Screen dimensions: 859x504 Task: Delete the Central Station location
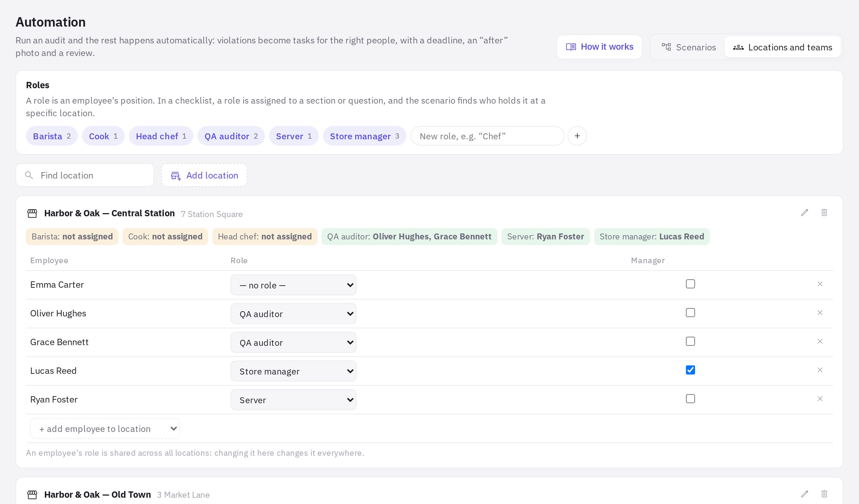click(x=824, y=213)
